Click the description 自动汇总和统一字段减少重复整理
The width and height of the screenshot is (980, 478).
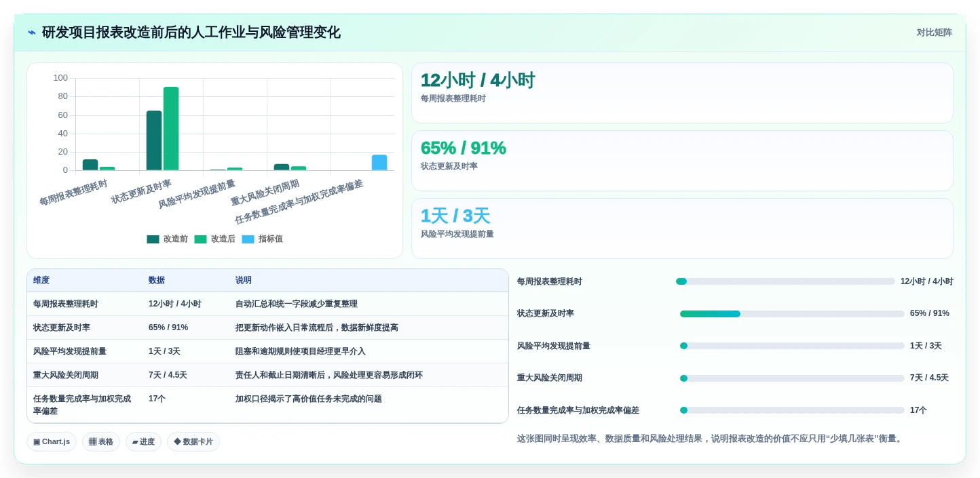[x=297, y=304]
